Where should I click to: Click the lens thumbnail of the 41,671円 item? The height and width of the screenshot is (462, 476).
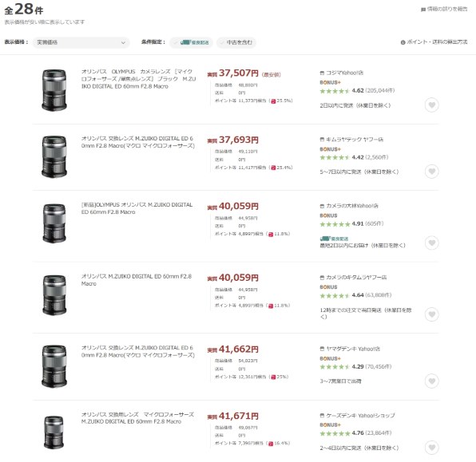[54, 432]
